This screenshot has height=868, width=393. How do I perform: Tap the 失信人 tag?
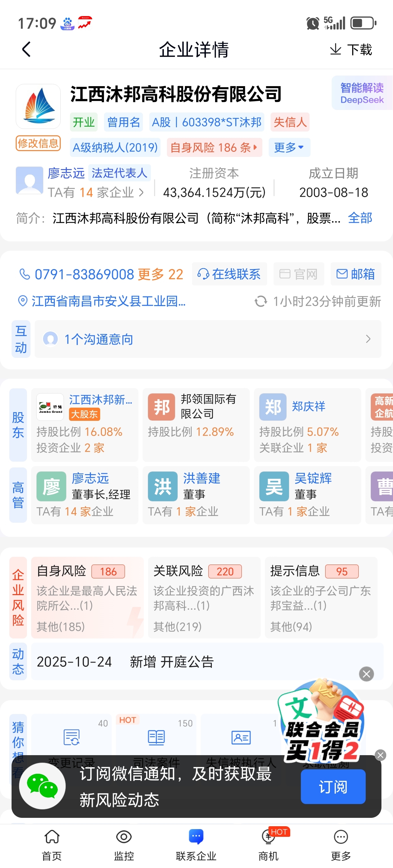point(290,122)
